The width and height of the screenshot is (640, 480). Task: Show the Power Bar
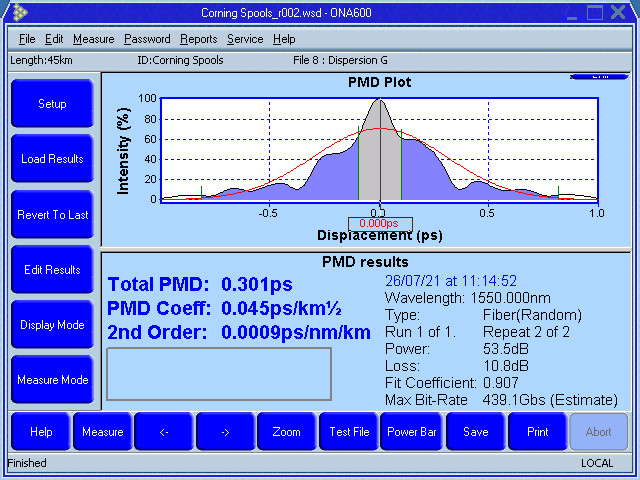tap(411, 432)
